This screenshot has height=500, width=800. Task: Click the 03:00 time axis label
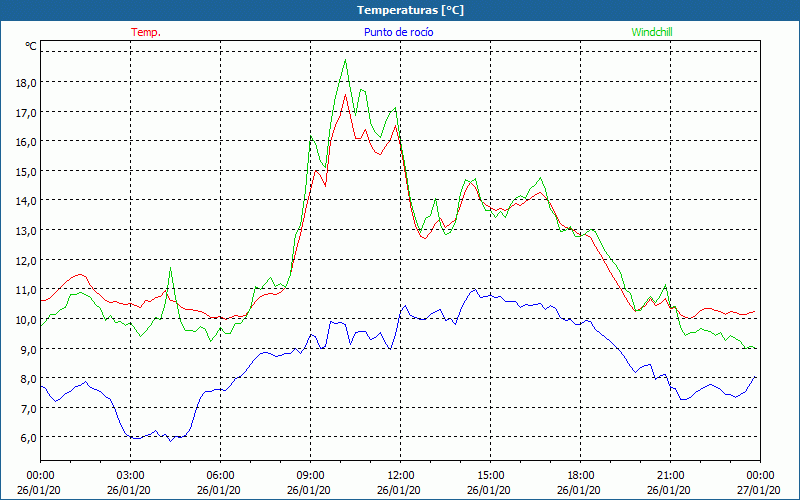[131, 476]
